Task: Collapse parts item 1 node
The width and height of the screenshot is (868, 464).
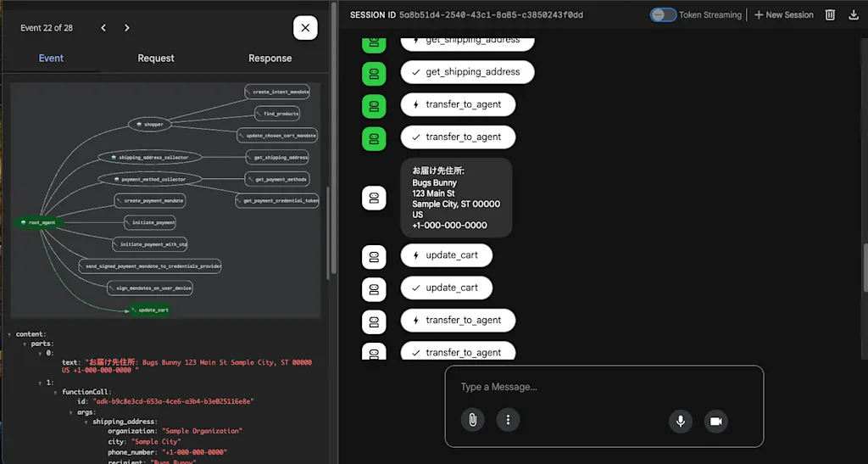Action: coord(41,383)
